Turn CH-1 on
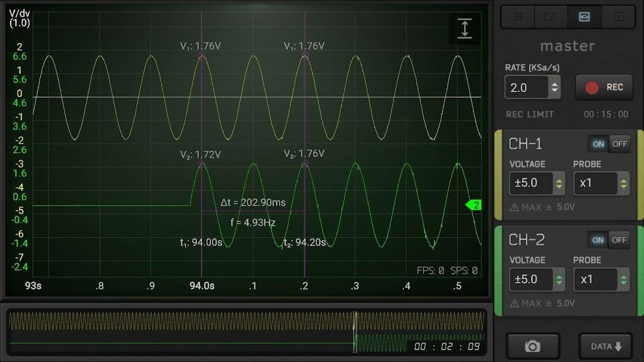 [x=598, y=144]
